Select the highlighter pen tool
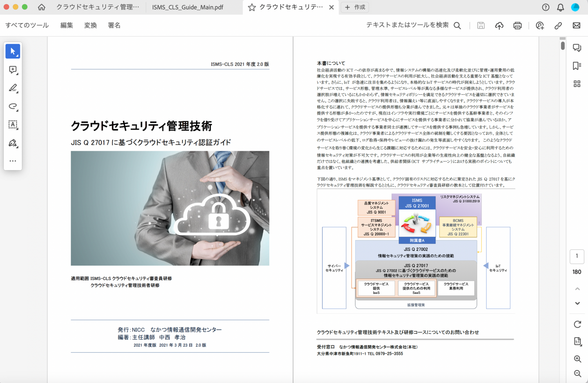 point(13,88)
